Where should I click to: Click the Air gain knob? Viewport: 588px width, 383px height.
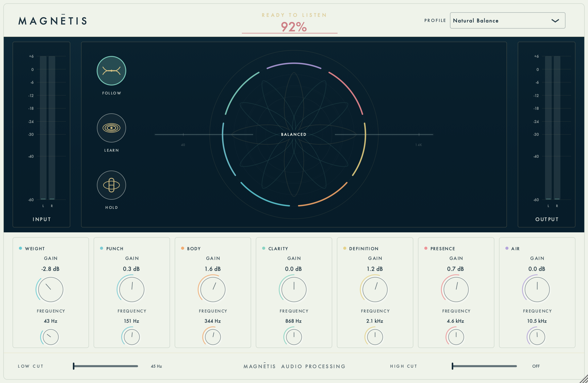tap(537, 290)
